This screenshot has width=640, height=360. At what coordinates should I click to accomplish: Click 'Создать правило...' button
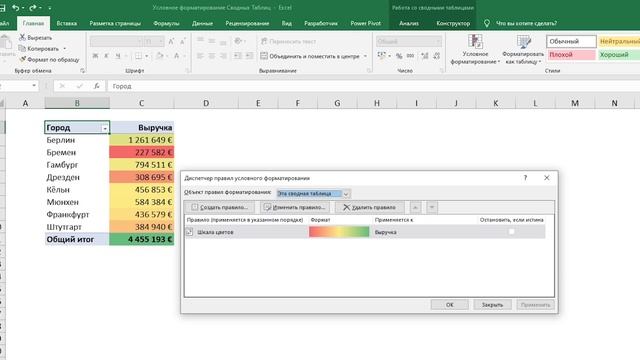pos(220,207)
